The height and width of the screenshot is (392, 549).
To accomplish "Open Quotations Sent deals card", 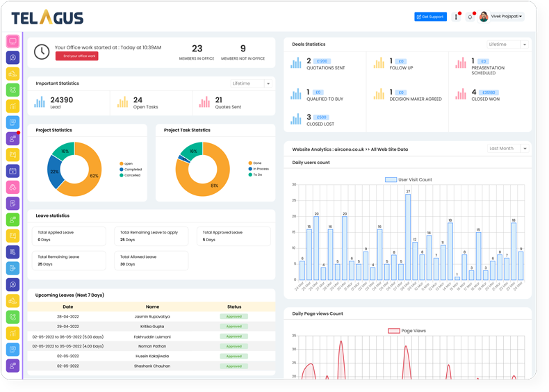I will coord(318,64).
